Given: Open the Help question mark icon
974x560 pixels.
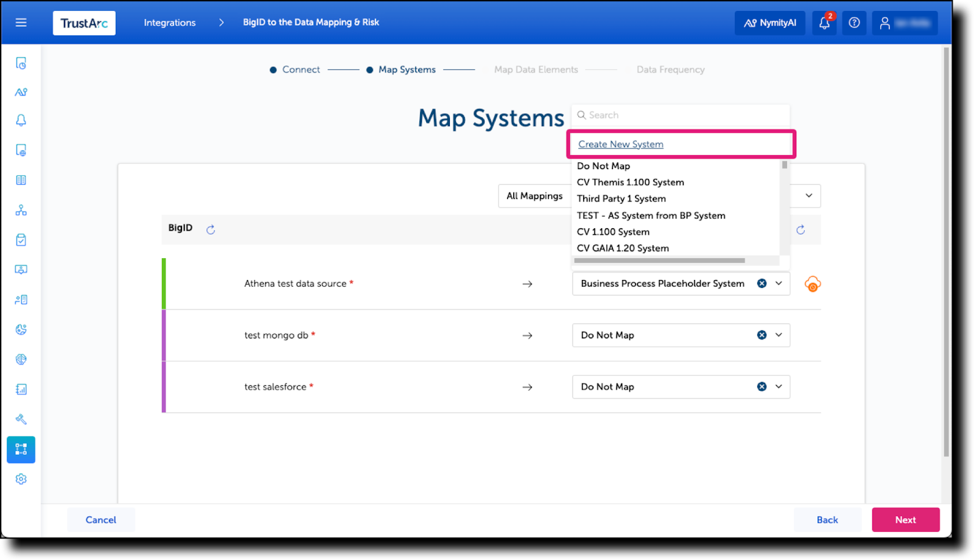Looking at the screenshot, I should pos(854,23).
